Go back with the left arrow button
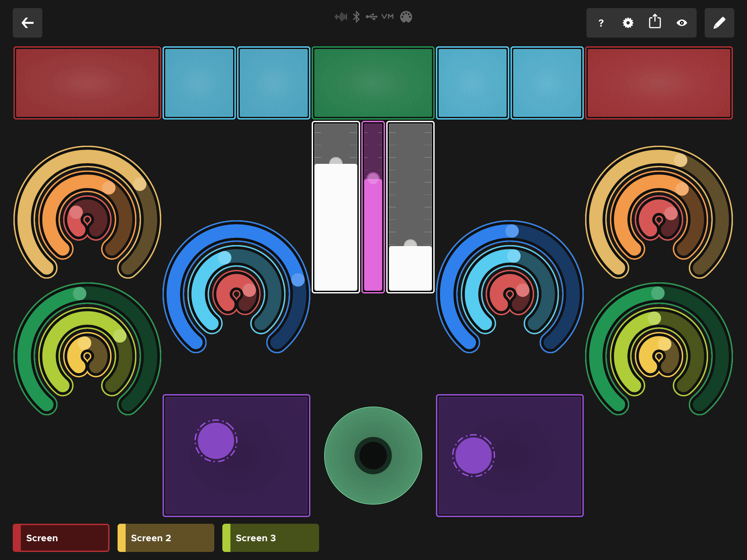The width and height of the screenshot is (747, 560). pos(27,22)
